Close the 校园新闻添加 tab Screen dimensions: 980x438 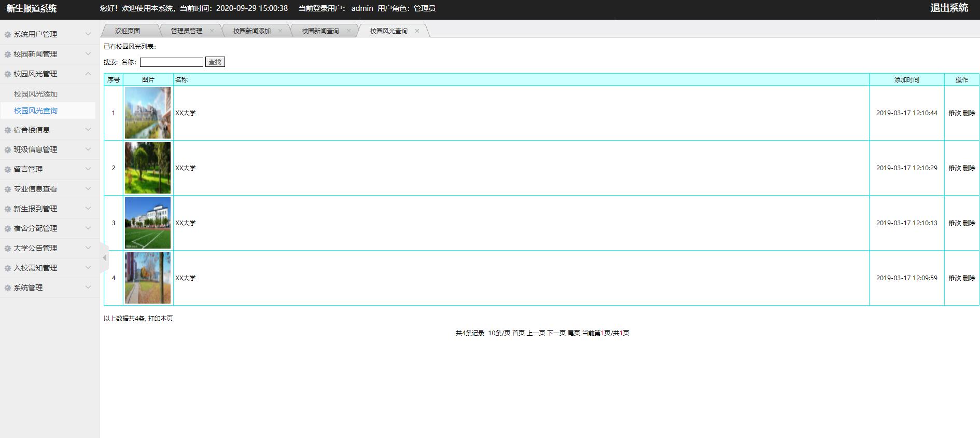point(280,31)
